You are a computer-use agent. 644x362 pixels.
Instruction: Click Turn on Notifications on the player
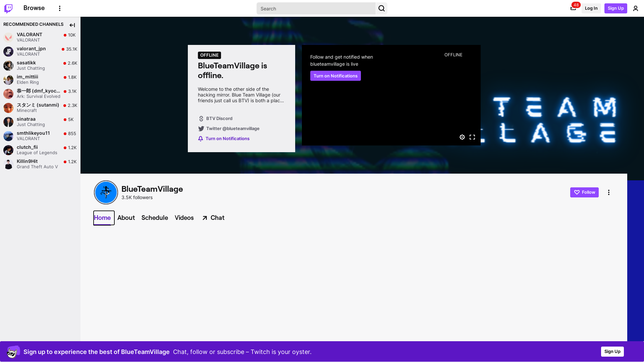pyautogui.click(x=335, y=76)
